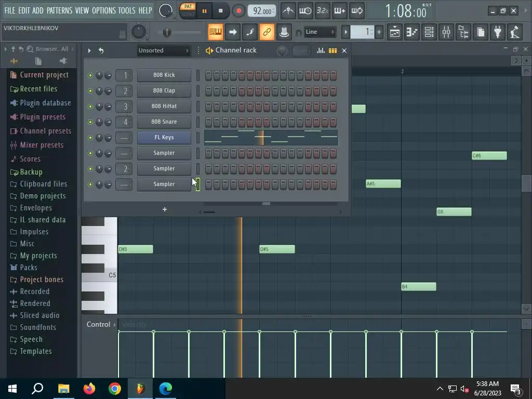Toggle the metronome icon
The image size is (532, 399).
click(x=288, y=11)
